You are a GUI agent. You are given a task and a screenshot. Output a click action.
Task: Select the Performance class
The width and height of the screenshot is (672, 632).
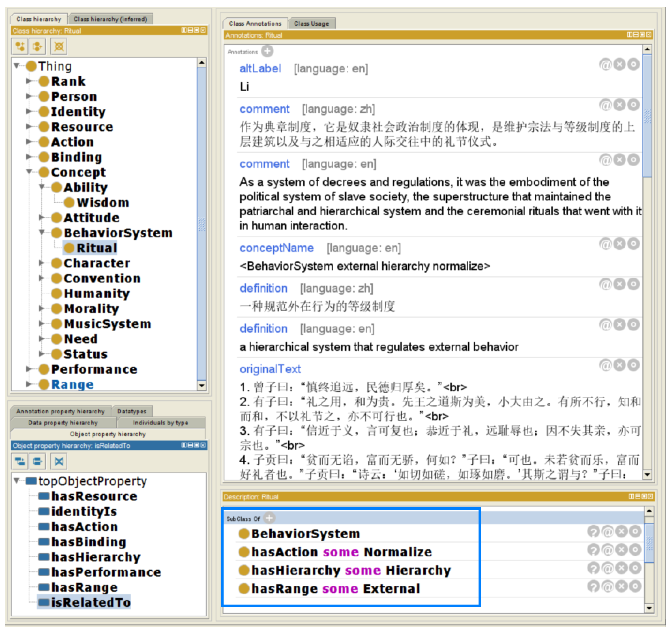[94, 369]
